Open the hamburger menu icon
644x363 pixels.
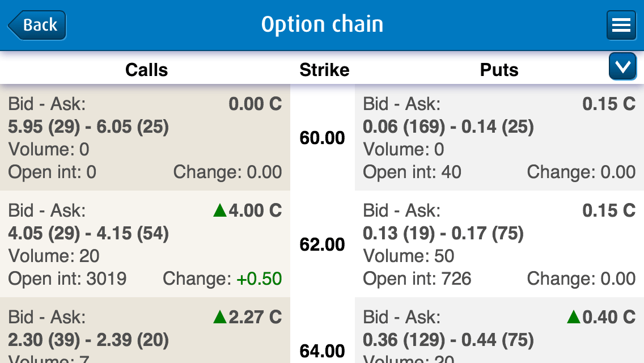[621, 26]
